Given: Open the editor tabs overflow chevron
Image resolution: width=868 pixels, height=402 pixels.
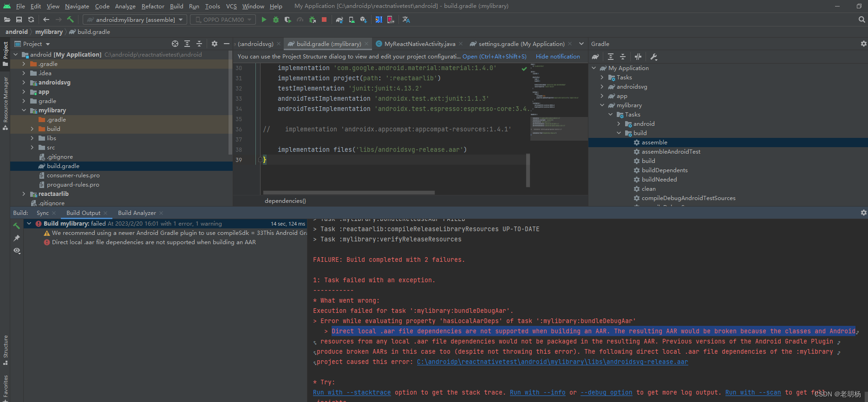Looking at the screenshot, I should [x=581, y=44].
